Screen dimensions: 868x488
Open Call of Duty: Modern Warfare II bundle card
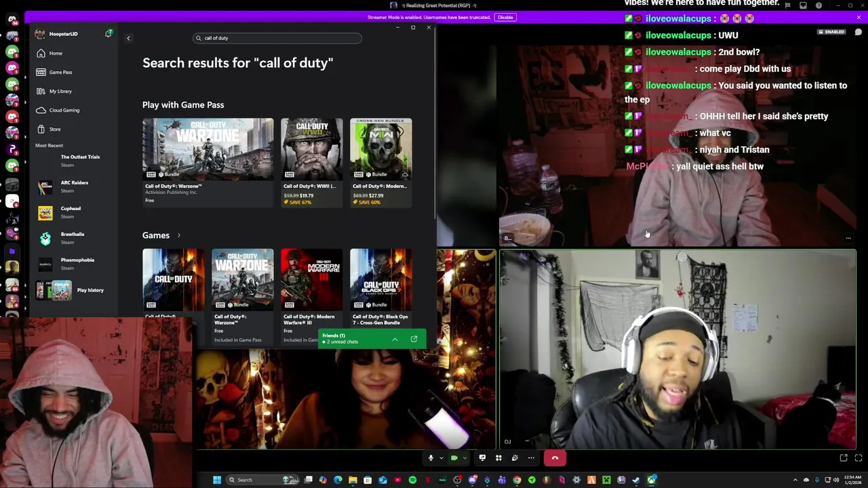380,161
